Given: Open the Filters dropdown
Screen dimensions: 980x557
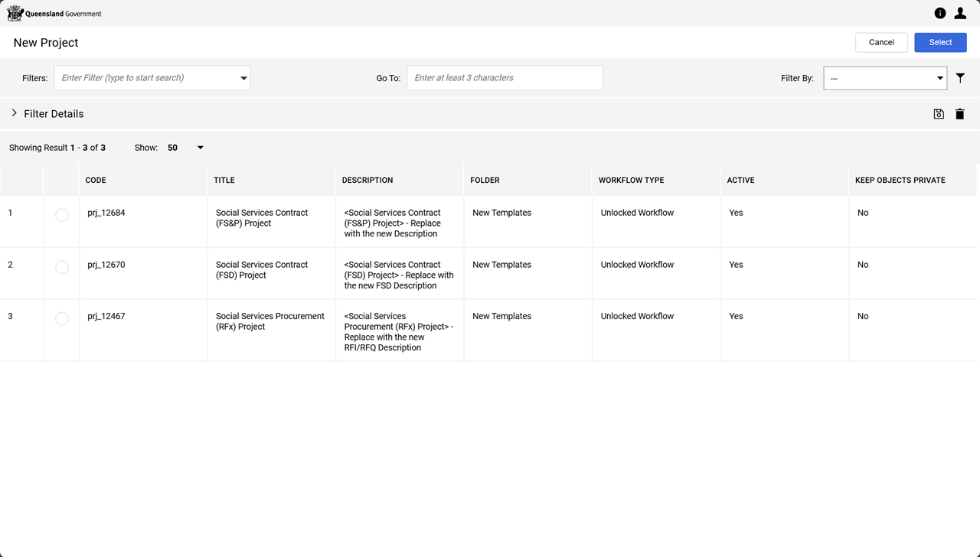Looking at the screenshot, I should 152,78.
